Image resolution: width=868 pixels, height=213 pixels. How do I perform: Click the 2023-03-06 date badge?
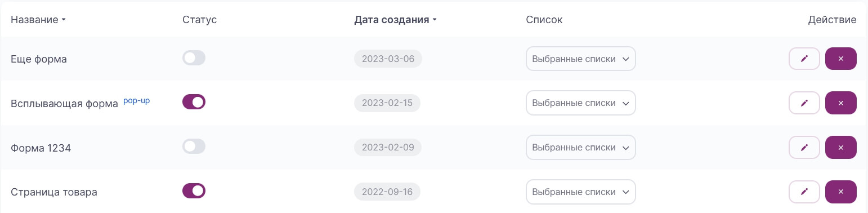point(388,59)
